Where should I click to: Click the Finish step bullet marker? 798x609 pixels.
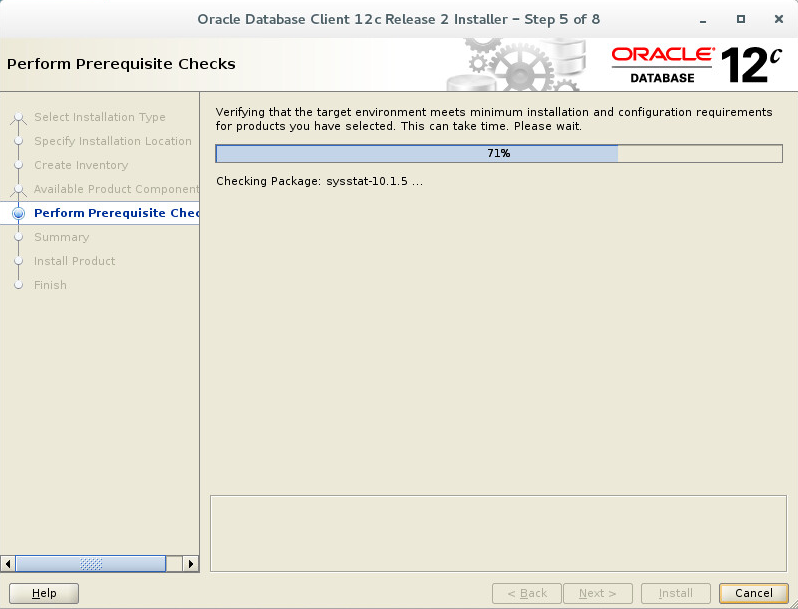coord(18,285)
